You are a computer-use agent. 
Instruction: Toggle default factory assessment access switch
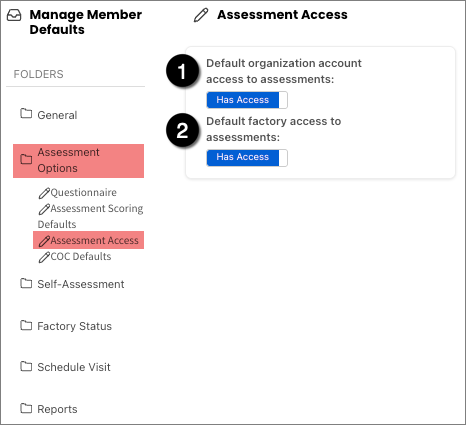point(247,158)
